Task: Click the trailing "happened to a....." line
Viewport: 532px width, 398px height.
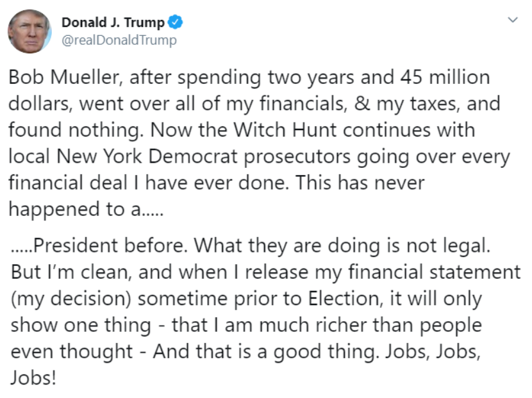Action: [86, 210]
